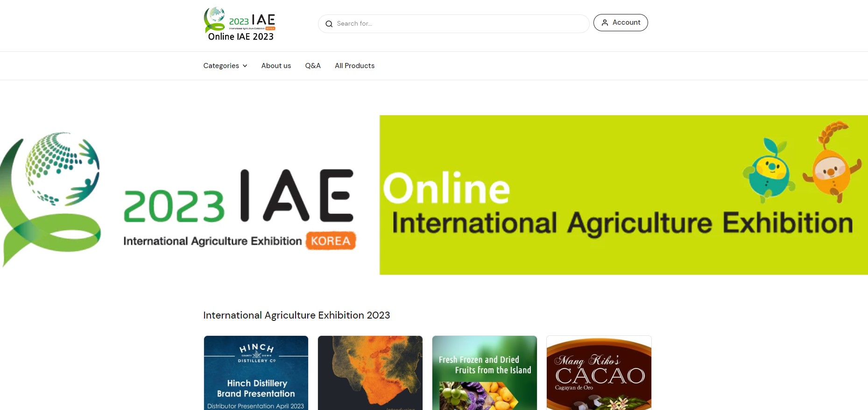Open Hinch Distillery Brand Presentation card
This screenshot has height=410, width=868.
256,373
